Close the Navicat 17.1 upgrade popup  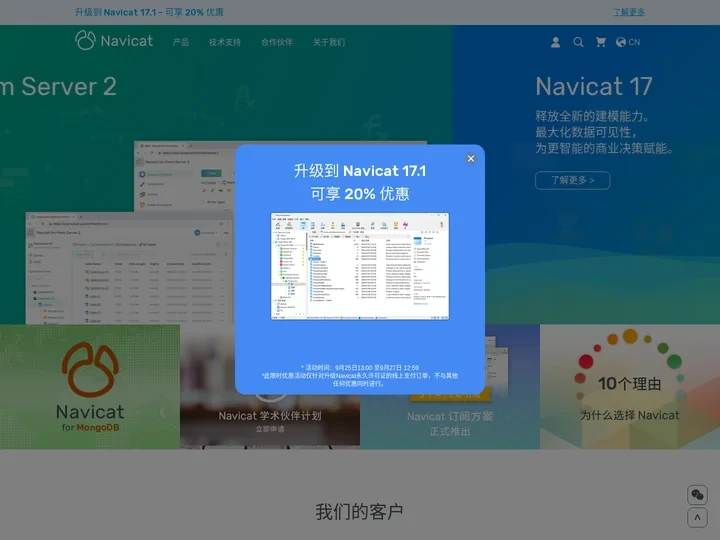click(471, 158)
